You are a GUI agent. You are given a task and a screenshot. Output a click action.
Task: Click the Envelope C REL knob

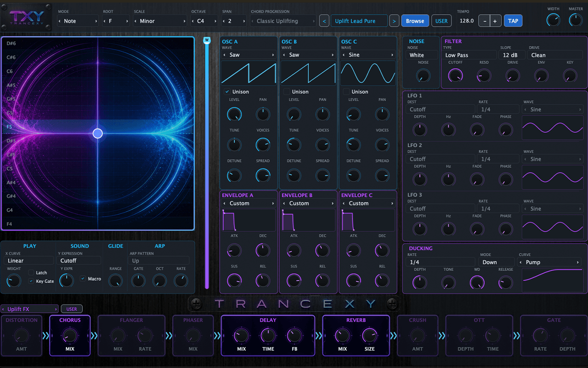pos(382,280)
